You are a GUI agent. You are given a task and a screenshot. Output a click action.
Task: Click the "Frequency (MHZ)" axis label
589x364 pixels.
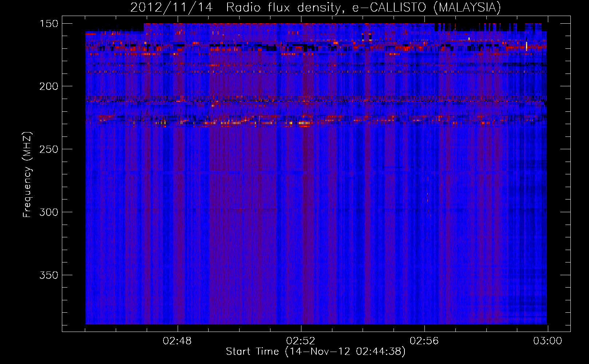tap(27, 175)
